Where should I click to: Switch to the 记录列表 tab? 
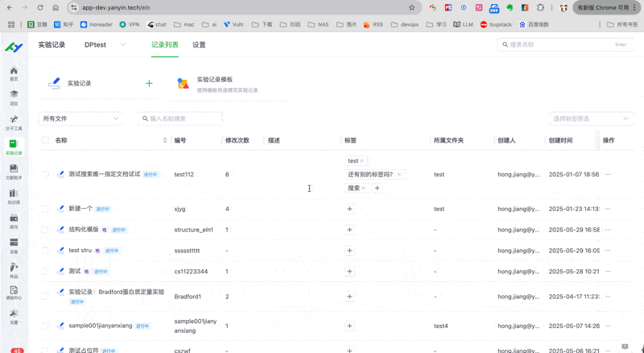pyautogui.click(x=165, y=45)
